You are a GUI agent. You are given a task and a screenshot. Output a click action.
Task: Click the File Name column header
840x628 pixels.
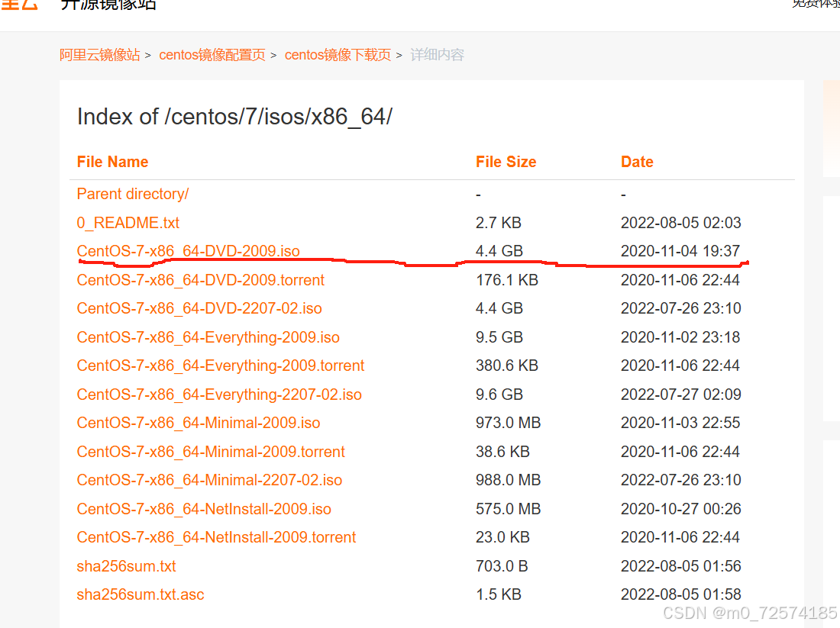(x=112, y=162)
